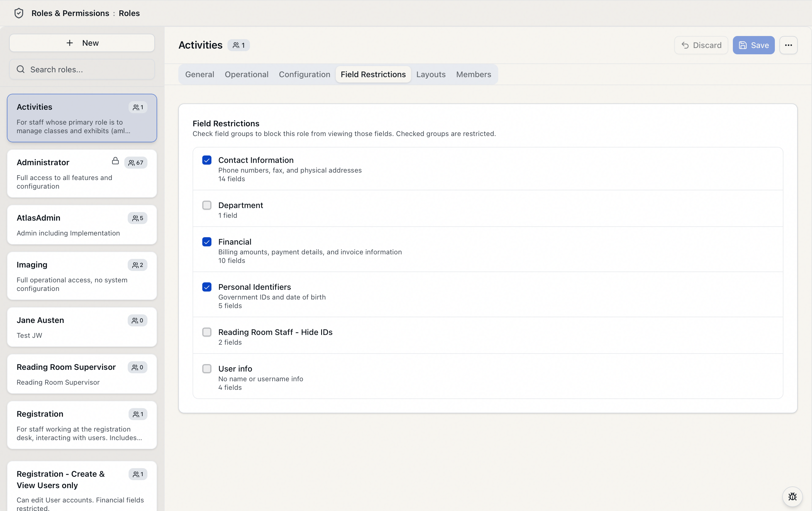Screen dimensions: 812x511
Task: Click the New role button
Action: point(82,43)
